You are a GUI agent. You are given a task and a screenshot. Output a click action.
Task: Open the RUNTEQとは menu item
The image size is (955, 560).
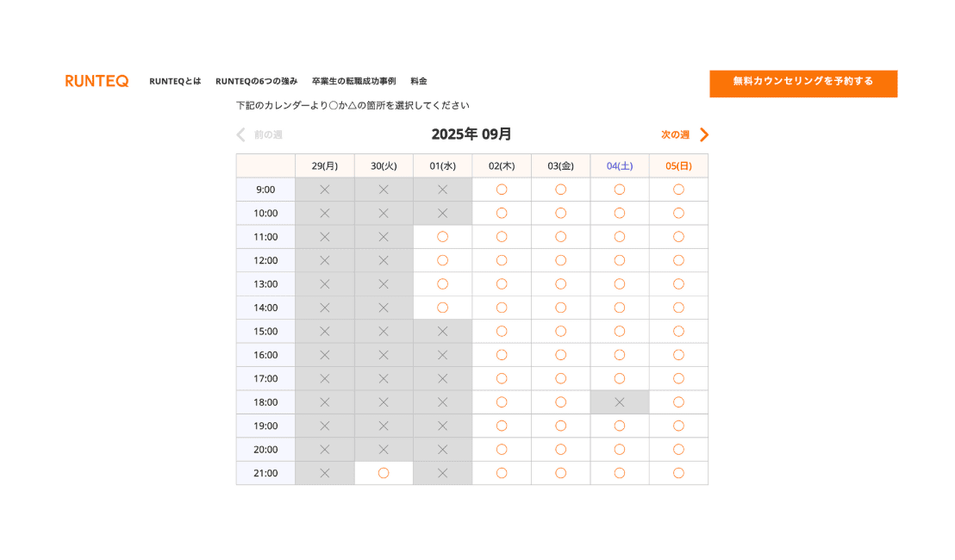click(175, 81)
